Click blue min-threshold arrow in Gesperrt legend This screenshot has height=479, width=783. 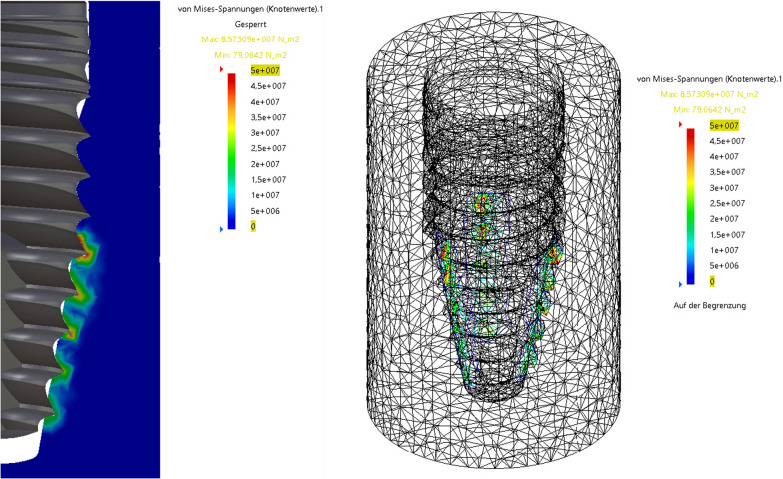click(221, 229)
